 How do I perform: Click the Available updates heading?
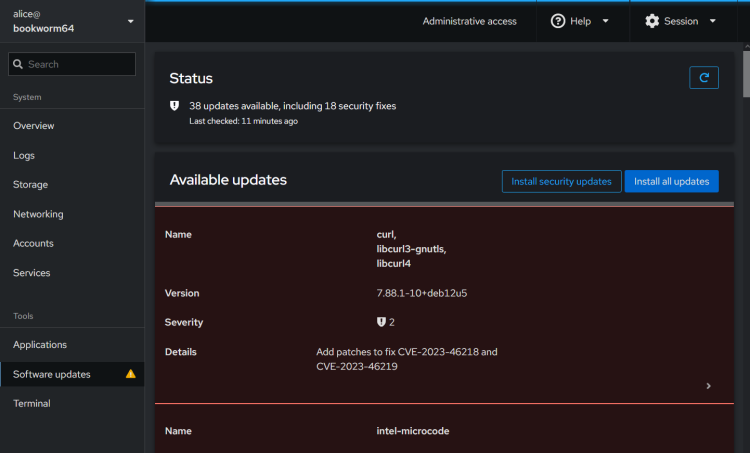tap(228, 180)
